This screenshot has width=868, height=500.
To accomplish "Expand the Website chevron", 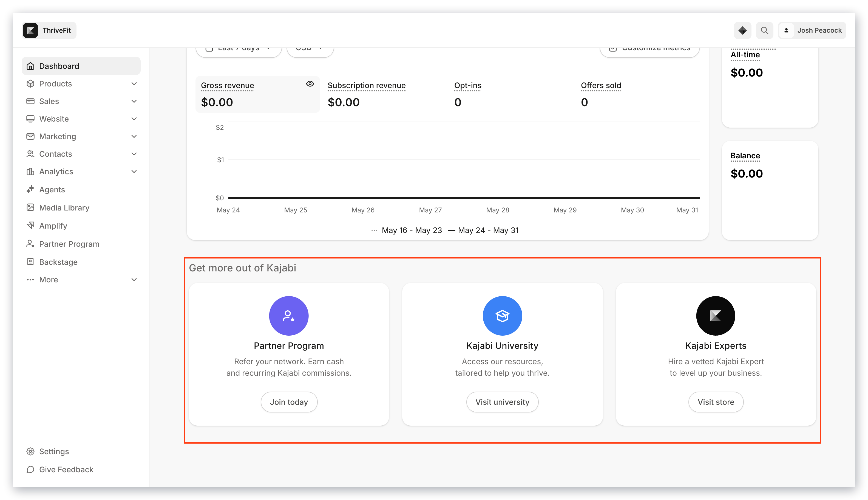I will point(134,119).
